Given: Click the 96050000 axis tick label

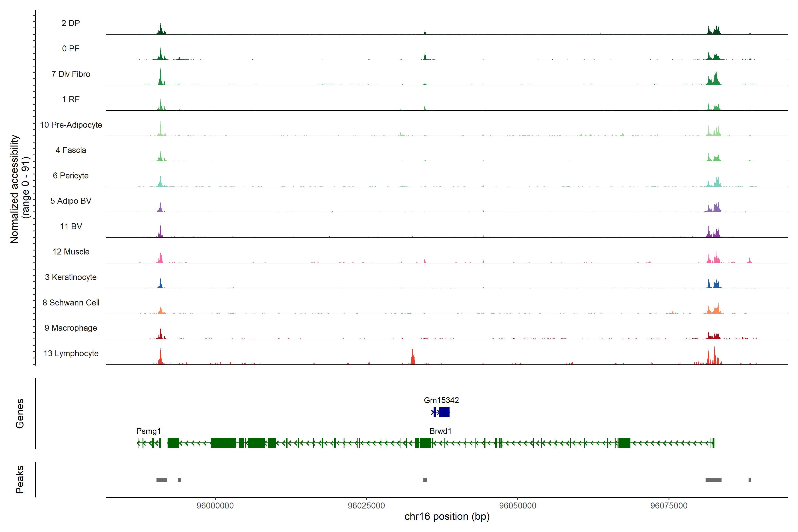Looking at the screenshot, I should click(518, 506).
